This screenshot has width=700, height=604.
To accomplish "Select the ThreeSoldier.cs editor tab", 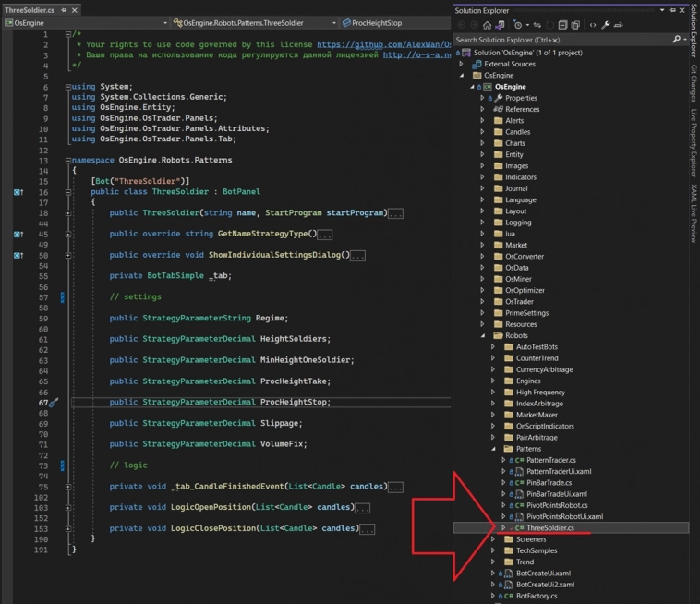I will click(30, 9).
